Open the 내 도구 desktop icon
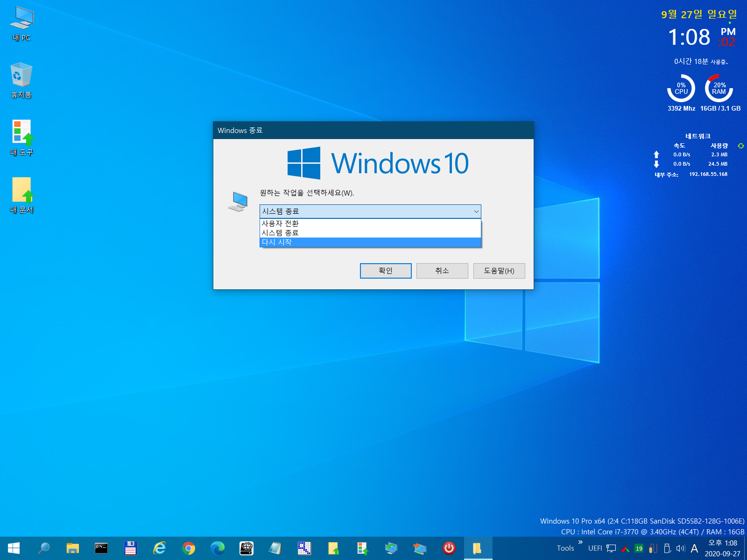The width and height of the screenshot is (747, 560). (x=21, y=138)
